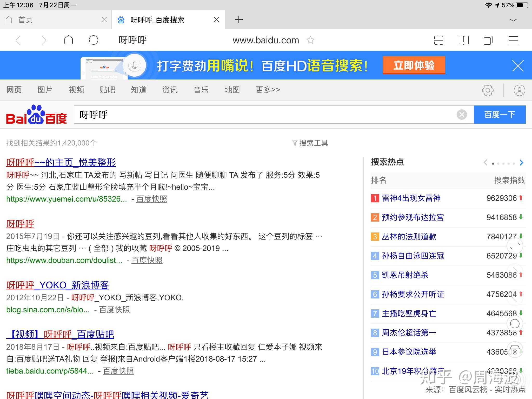Select the 地图 search category

coord(232,90)
